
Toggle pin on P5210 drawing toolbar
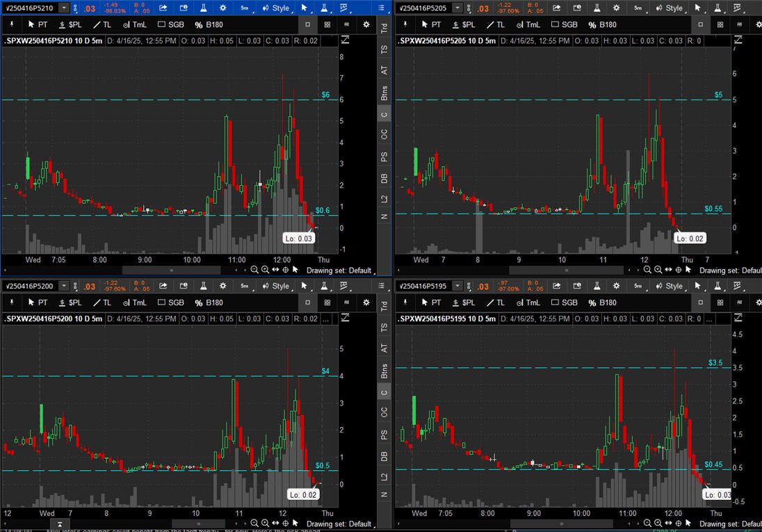[x=12, y=24]
